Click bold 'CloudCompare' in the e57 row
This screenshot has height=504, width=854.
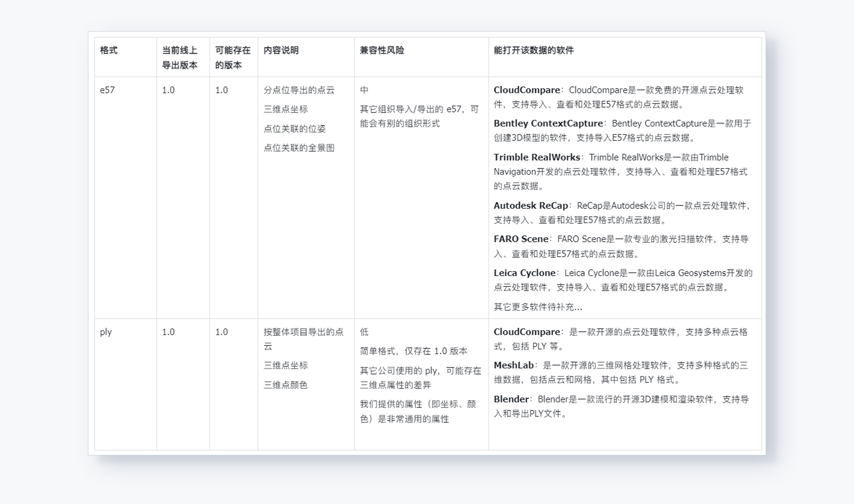point(527,90)
